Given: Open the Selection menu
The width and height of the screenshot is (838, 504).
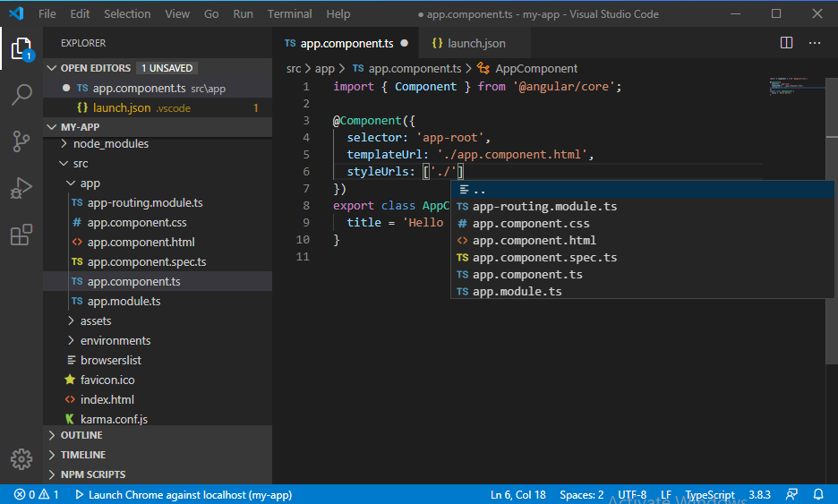Looking at the screenshot, I should [127, 14].
